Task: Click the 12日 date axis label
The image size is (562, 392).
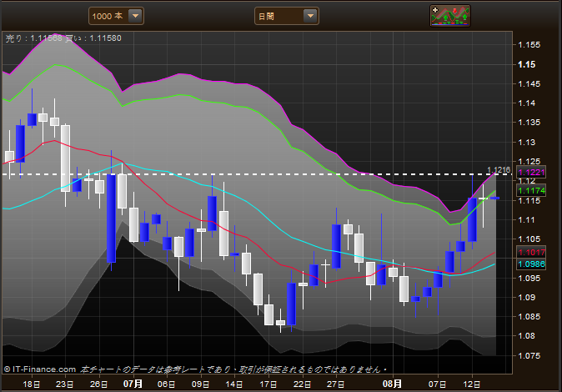Action: 472,384
